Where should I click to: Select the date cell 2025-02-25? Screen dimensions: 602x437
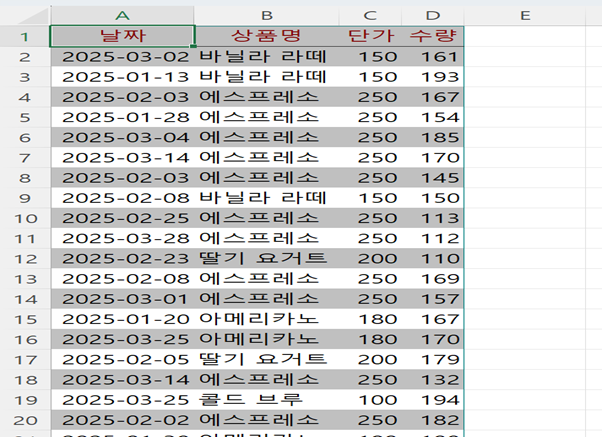tap(122, 218)
